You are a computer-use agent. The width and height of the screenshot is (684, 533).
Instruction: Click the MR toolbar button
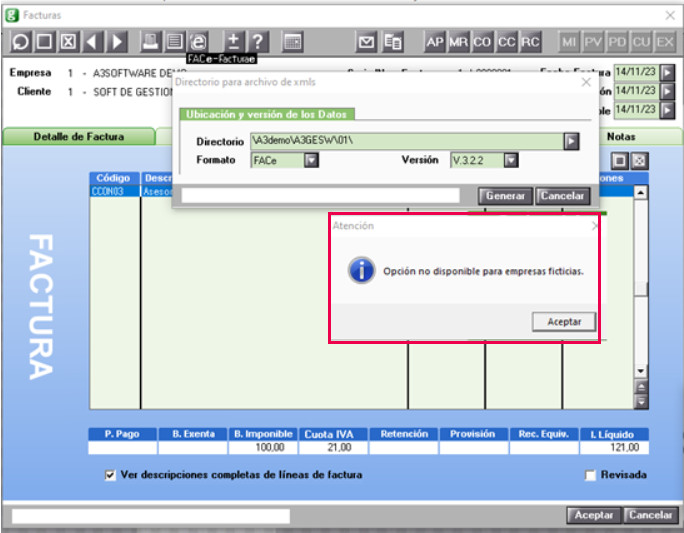(458, 42)
